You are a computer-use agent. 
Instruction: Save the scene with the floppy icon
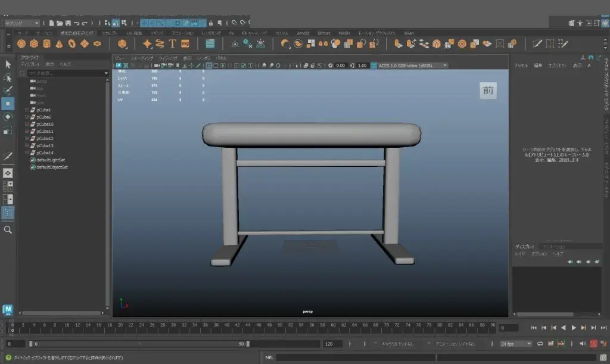click(x=68, y=23)
